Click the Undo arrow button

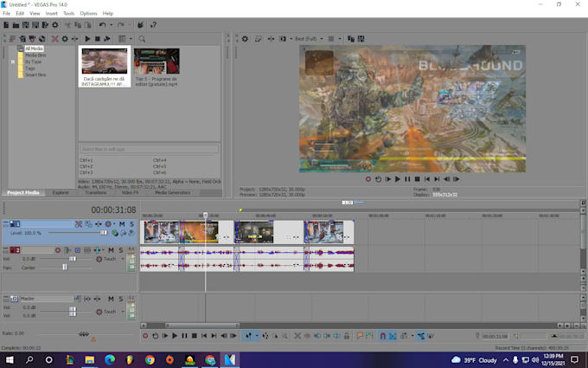[x=102, y=25]
